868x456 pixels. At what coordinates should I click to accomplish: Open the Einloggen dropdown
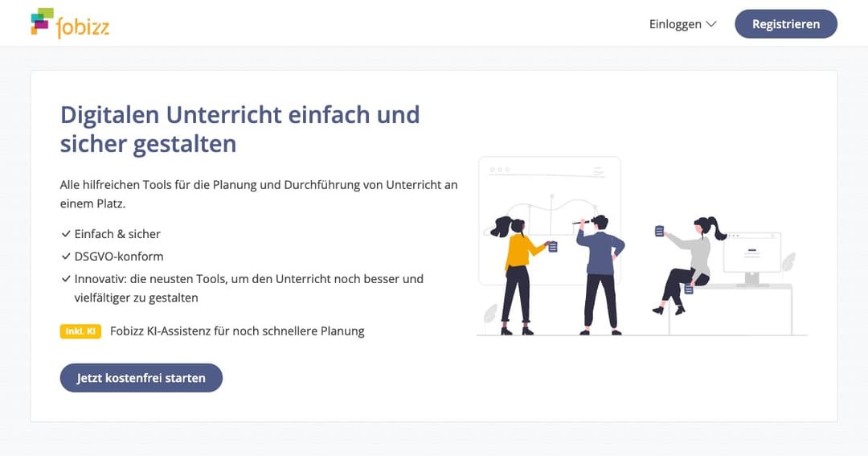(x=682, y=24)
